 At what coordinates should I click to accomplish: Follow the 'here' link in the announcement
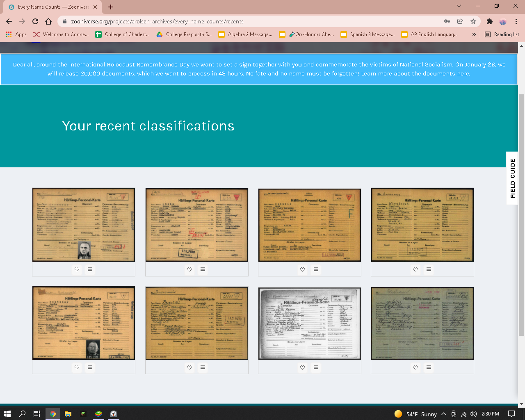tap(463, 74)
